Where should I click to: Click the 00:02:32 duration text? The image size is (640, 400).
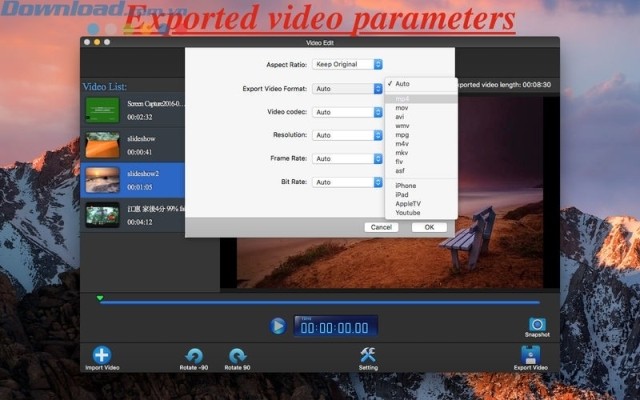click(x=140, y=117)
